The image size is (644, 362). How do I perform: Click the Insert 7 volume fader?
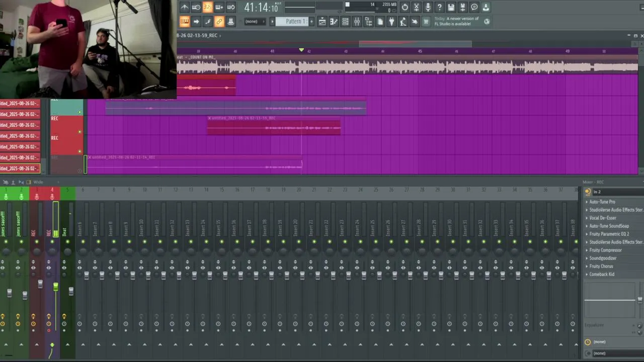click(x=102, y=275)
